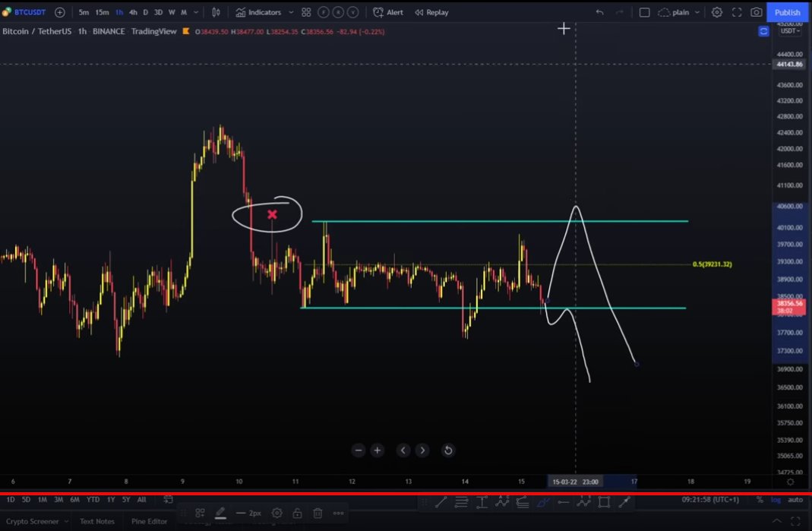The width and height of the screenshot is (812, 531).
Task: Enter fullscreen mode
Action: click(736, 12)
